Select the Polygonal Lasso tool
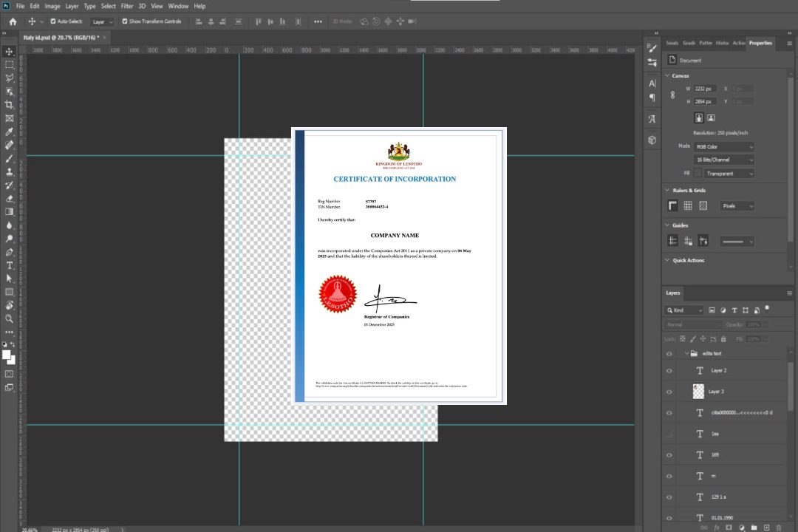The width and height of the screenshot is (798, 532). point(9,78)
